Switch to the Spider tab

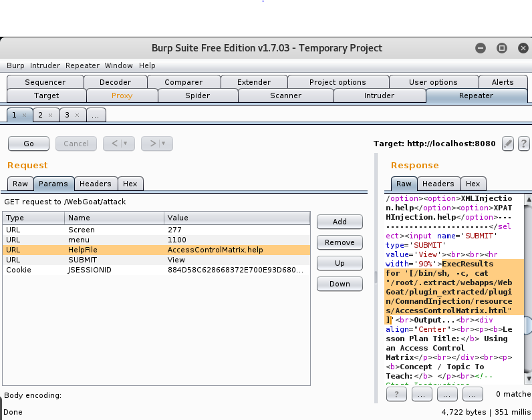(x=197, y=95)
